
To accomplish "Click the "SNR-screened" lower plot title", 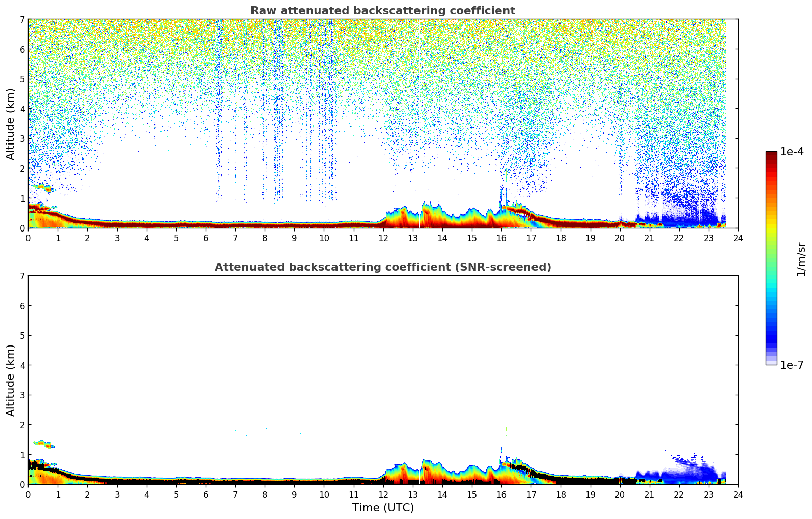I will (382, 267).
